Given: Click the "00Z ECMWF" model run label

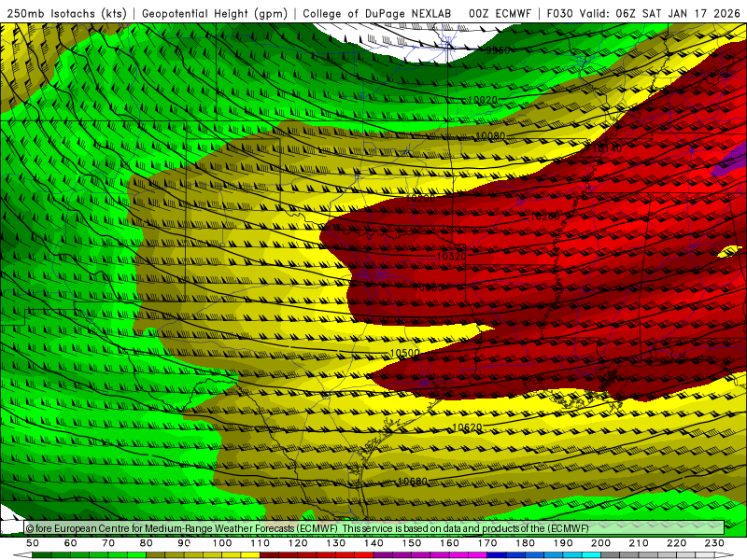Looking at the screenshot, I should [x=500, y=14].
